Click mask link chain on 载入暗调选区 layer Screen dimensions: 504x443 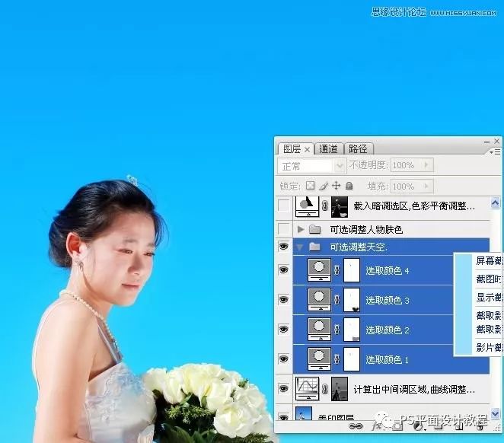pyautogui.click(x=324, y=206)
